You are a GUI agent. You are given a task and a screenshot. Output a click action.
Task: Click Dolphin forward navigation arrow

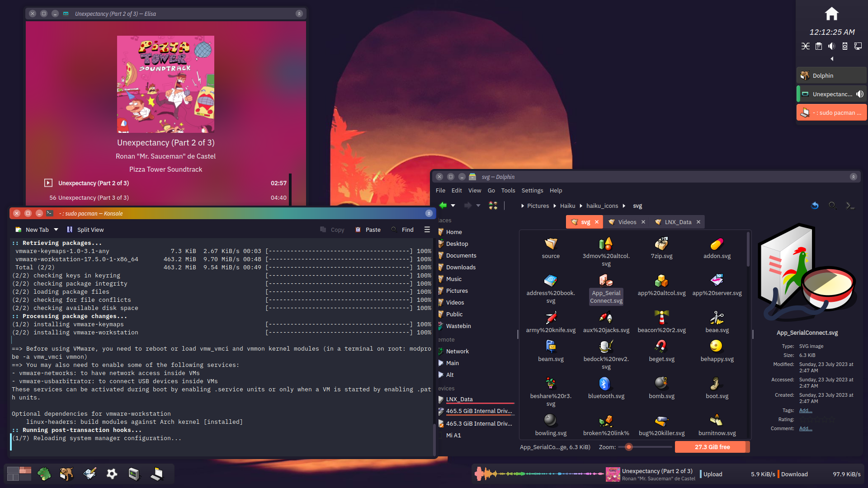(x=468, y=206)
